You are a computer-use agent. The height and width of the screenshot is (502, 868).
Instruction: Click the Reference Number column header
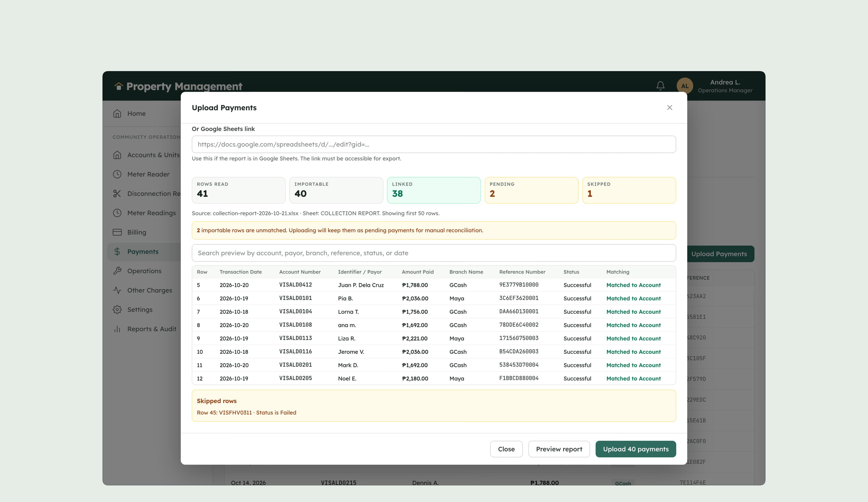tap(522, 272)
